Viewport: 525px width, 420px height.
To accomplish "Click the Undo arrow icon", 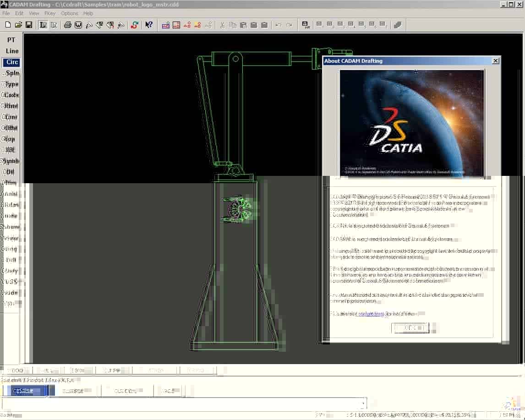I will (278, 25).
